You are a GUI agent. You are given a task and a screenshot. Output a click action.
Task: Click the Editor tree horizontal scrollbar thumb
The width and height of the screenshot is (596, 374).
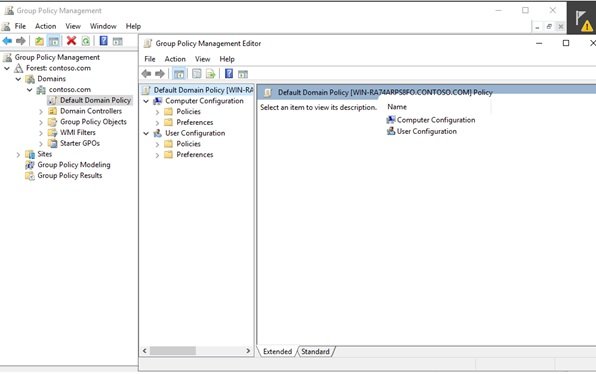pos(173,351)
